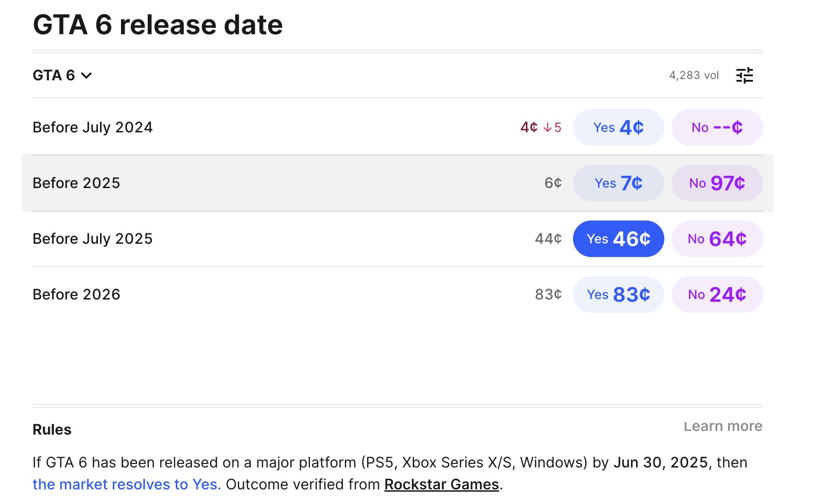Screen dimensions: 820x504
Task: Pick No 24¢ for Before 2026
Action: click(717, 294)
